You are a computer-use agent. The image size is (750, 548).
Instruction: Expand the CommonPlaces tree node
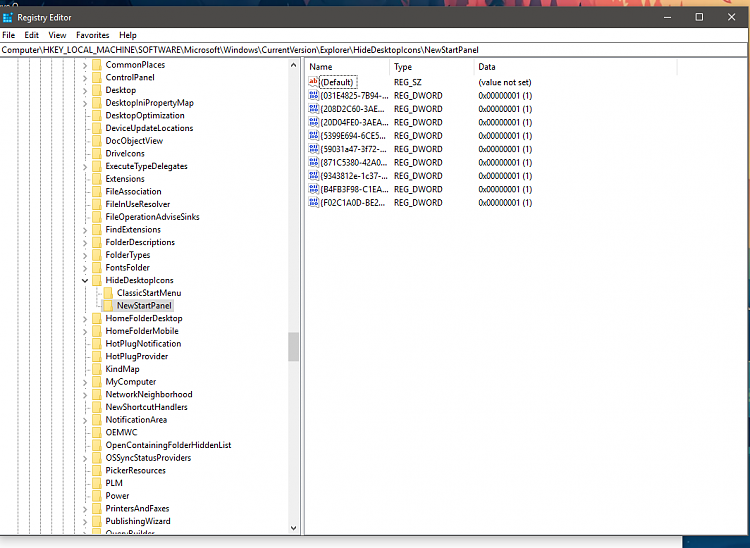[x=85, y=65]
